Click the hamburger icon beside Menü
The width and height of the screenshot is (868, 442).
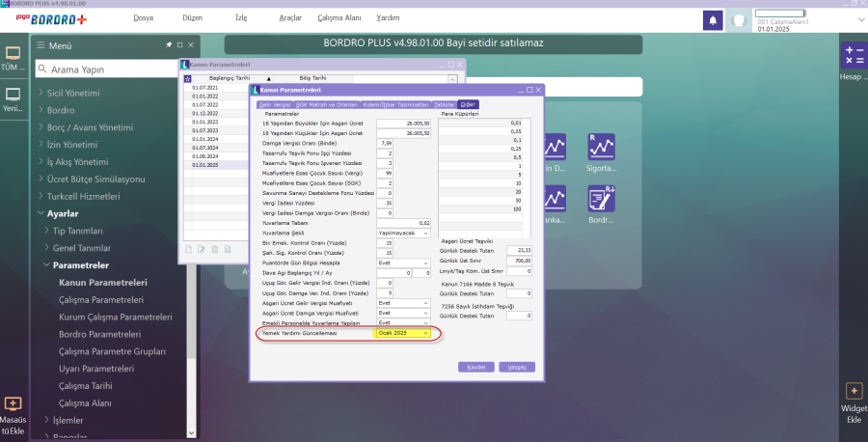point(41,45)
